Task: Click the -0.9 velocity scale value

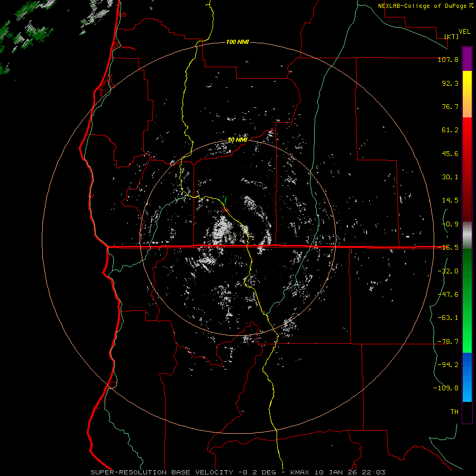Action: (x=450, y=224)
